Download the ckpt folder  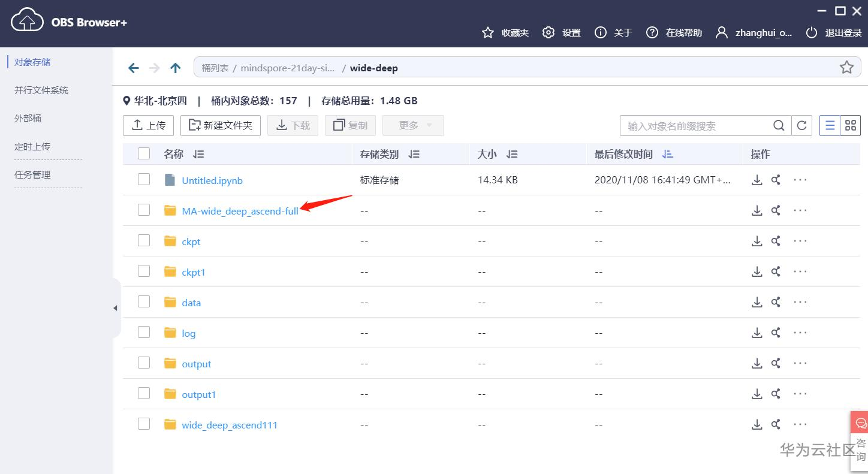coord(757,241)
